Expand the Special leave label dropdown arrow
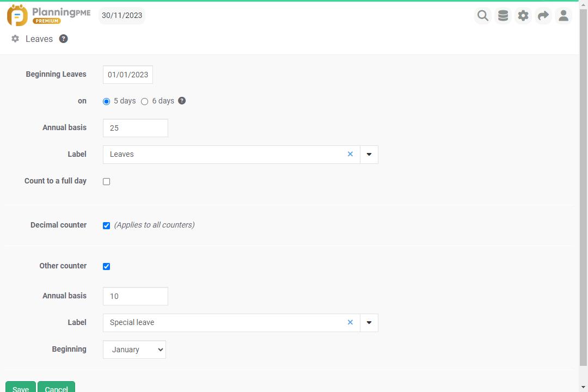This screenshot has width=588, height=392. 369,323
